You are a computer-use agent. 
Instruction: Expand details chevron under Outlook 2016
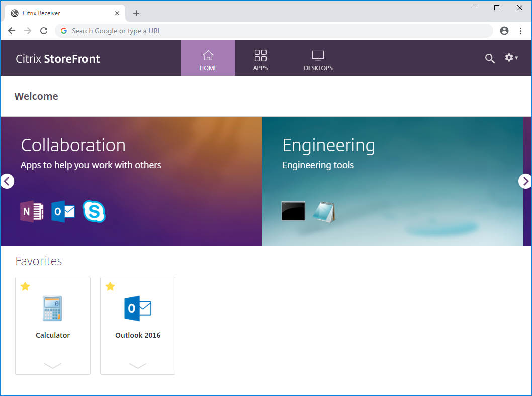137,366
